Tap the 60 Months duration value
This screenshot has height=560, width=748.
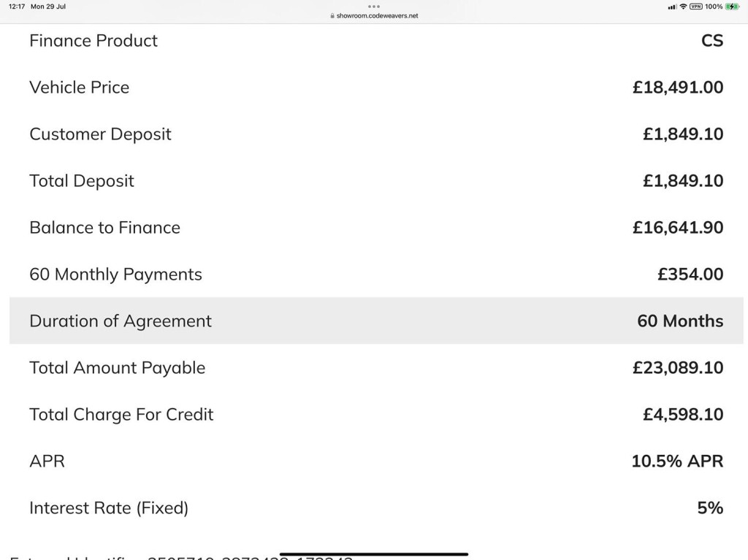pyautogui.click(x=680, y=321)
